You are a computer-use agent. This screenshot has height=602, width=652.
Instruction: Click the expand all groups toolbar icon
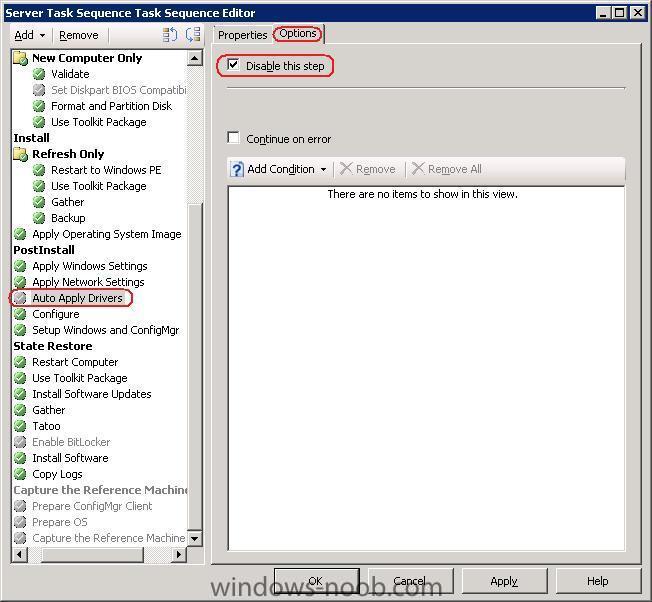(x=170, y=35)
